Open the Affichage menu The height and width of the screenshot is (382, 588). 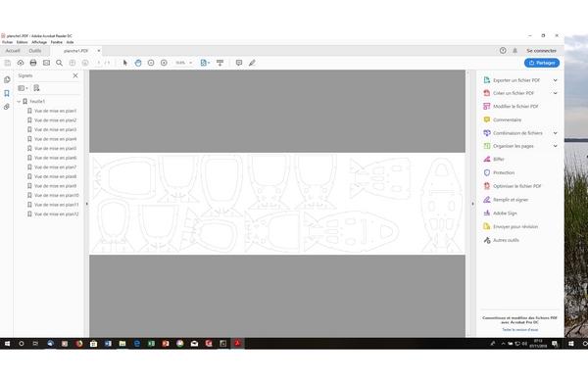coord(39,42)
